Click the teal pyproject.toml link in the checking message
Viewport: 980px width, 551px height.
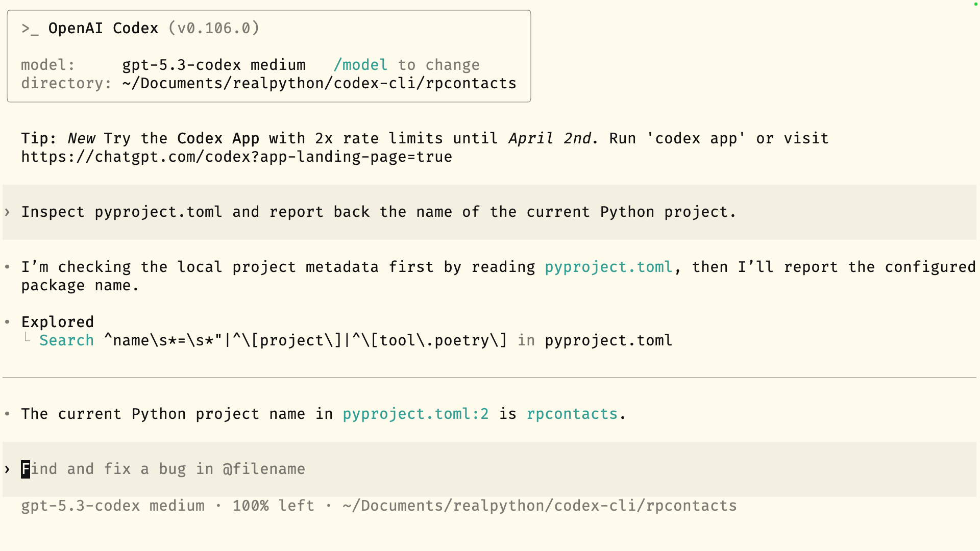click(x=608, y=267)
